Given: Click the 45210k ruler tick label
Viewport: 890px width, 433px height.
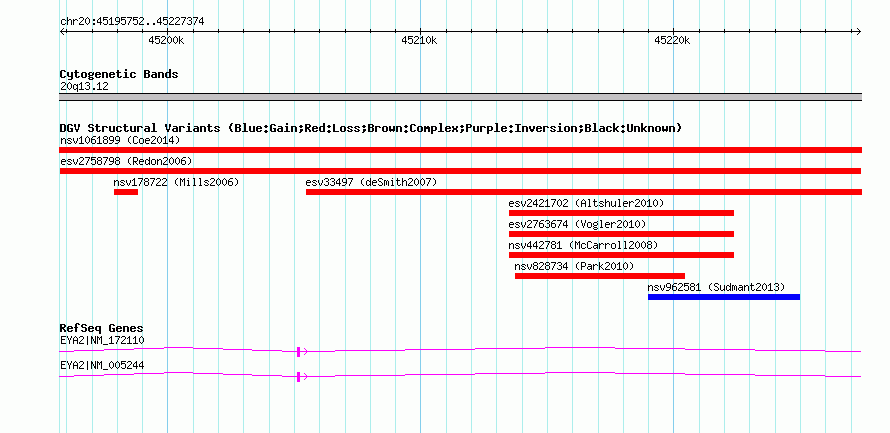Looking at the screenshot, I should (419, 40).
